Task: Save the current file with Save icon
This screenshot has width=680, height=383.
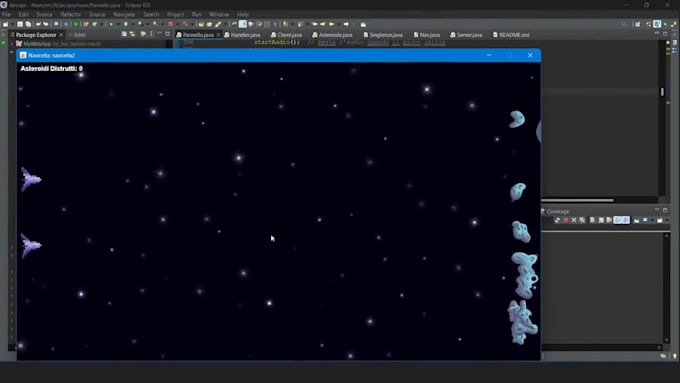Action: pos(20,24)
